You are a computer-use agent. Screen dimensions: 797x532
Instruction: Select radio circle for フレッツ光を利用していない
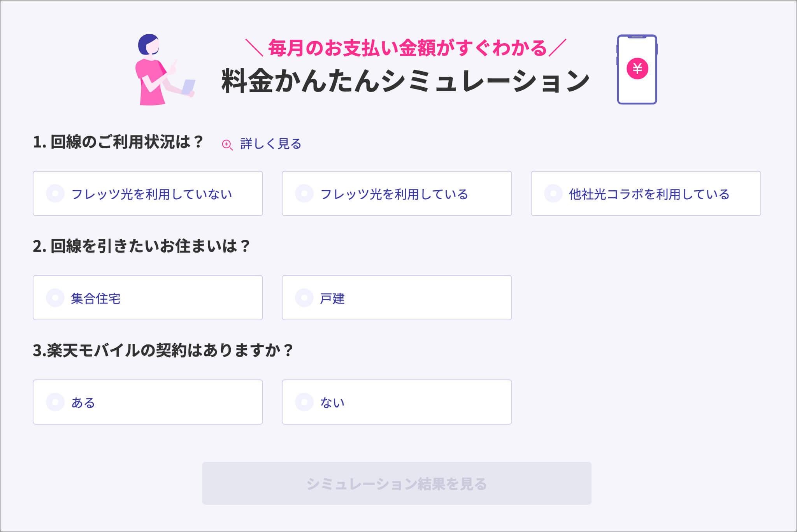(55, 193)
